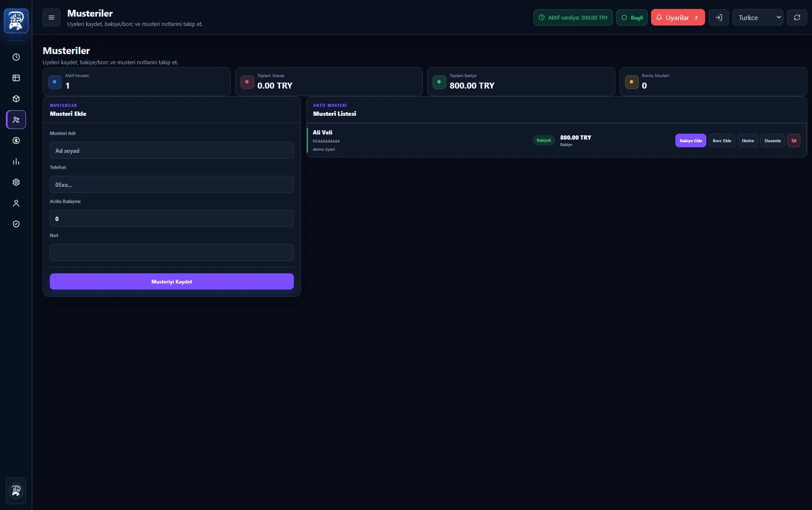Open the table layout icon in sidebar

tap(16, 78)
